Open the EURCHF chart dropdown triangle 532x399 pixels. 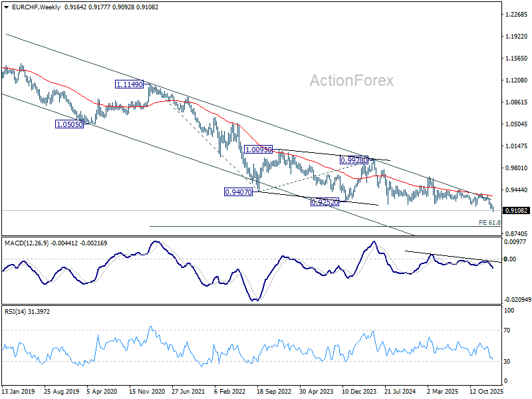(x=7, y=7)
